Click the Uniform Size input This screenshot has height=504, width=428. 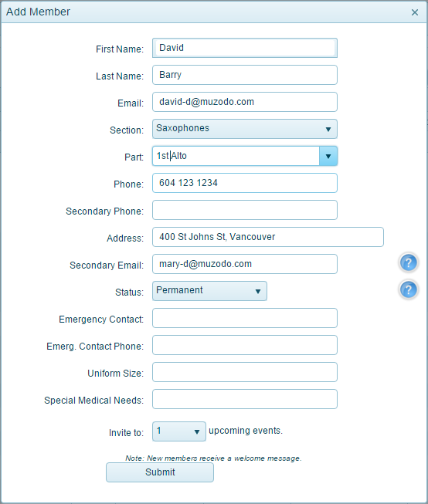pos(245,372)
